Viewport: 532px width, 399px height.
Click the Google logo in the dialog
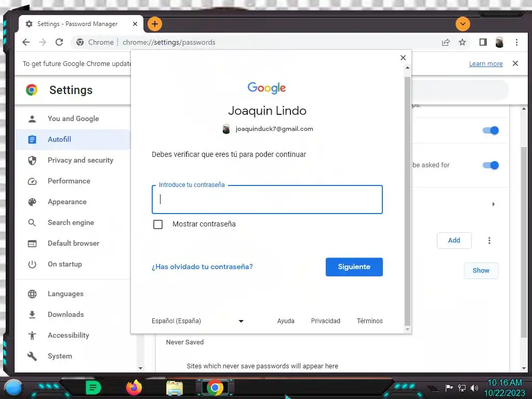[x=267, y=88]
